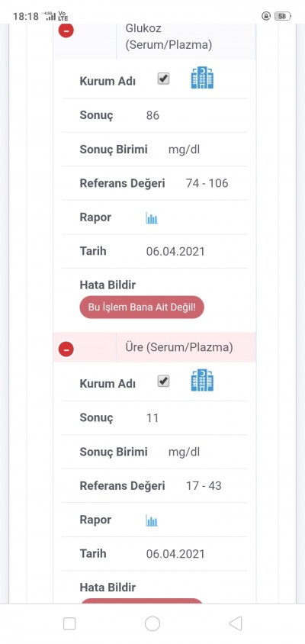Screen dimensions: 305x644
Task: View the Glukoz report chart icon
Action: coord(152,218)
